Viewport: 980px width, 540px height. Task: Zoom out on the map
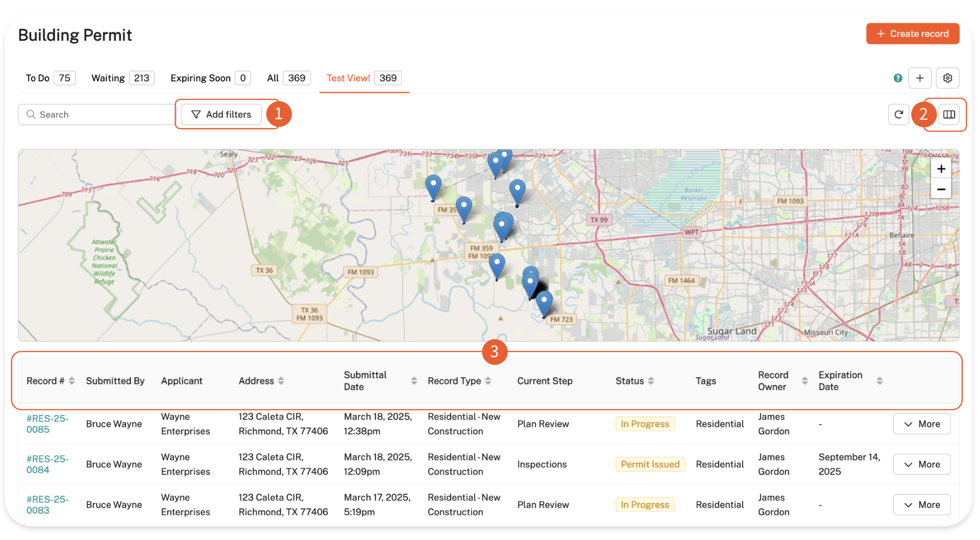pyautogui.click(x=941, y=189)
